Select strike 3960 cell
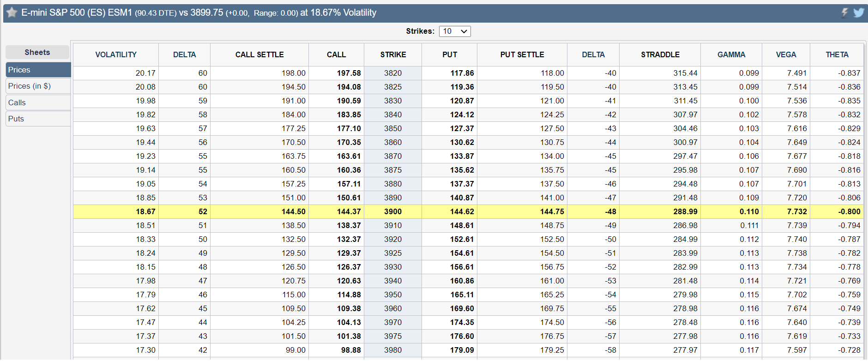The height and width of the screenshot is (361, 868). point(393,308)
